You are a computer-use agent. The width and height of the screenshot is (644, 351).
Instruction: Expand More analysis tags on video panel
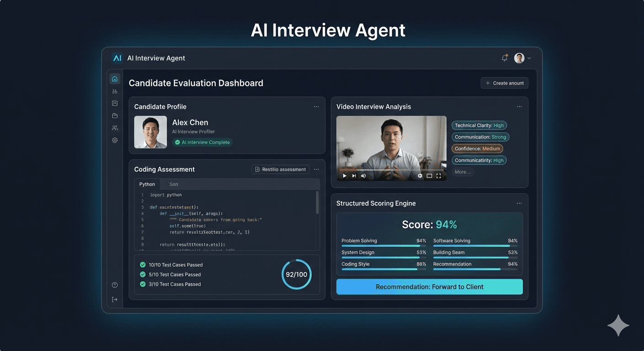coord(463,172)
